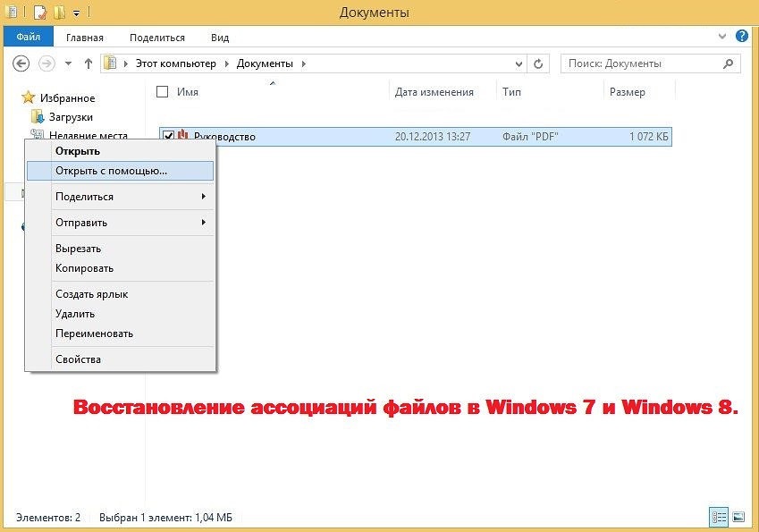Open recent locations dropdown arrow
This screenshot has height=532, width=759.
pos(68,63)
